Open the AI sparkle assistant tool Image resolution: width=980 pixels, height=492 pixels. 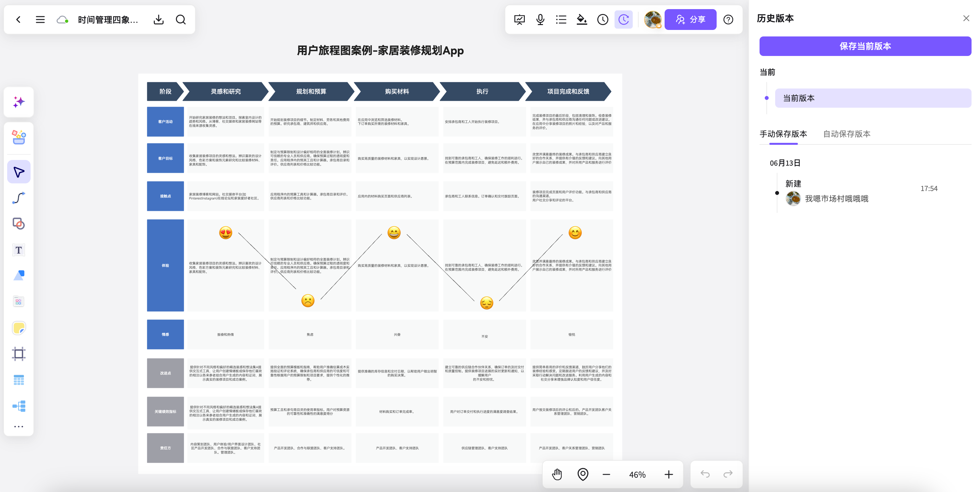tap(19, 102)
